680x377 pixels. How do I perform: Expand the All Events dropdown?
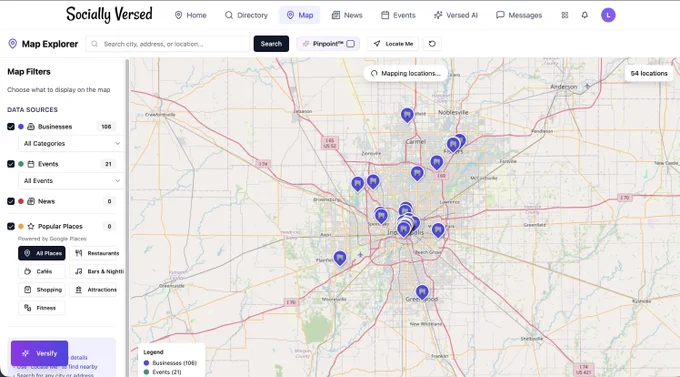click(71, 181)
